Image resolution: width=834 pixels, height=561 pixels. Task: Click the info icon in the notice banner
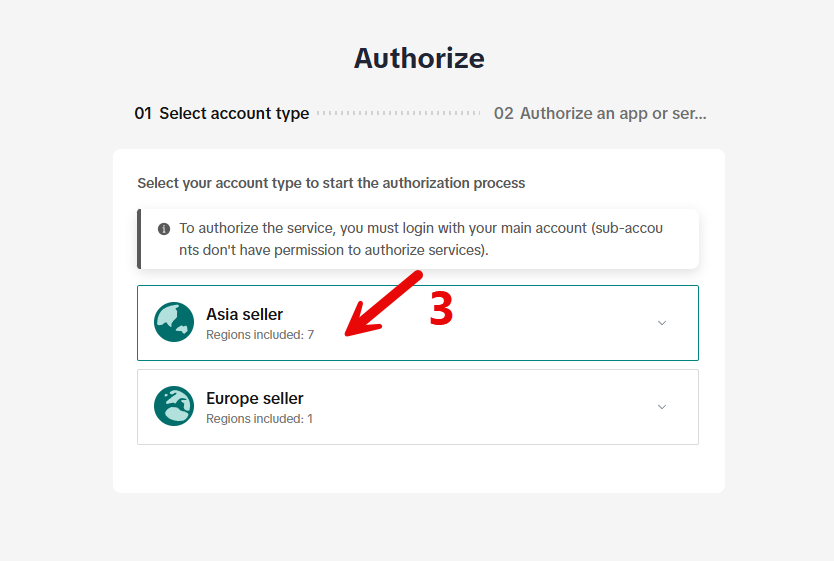pos(164,228)
